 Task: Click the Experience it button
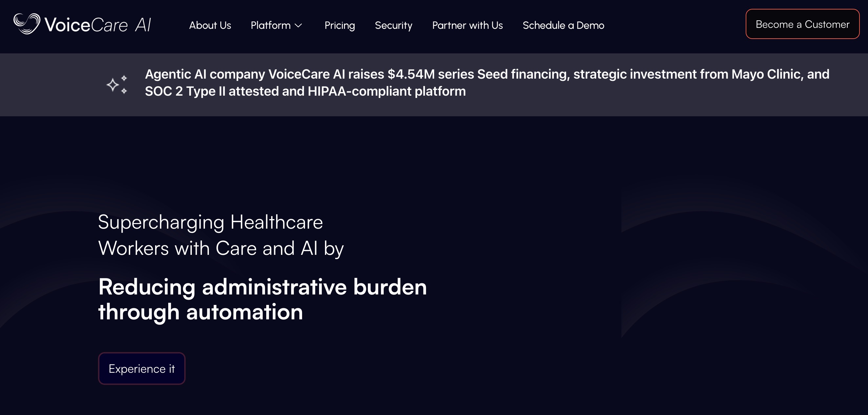coord(142,368)
